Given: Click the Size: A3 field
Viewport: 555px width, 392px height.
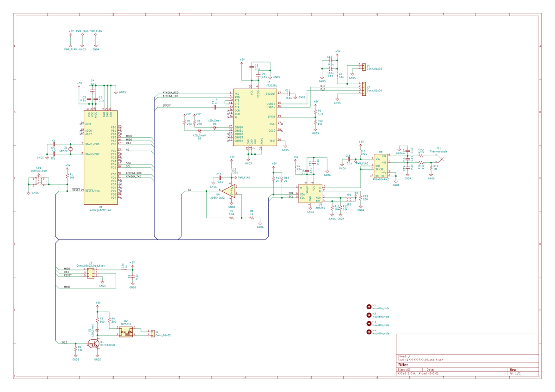Looking at the screenshot, I should [x=404, y=370].
